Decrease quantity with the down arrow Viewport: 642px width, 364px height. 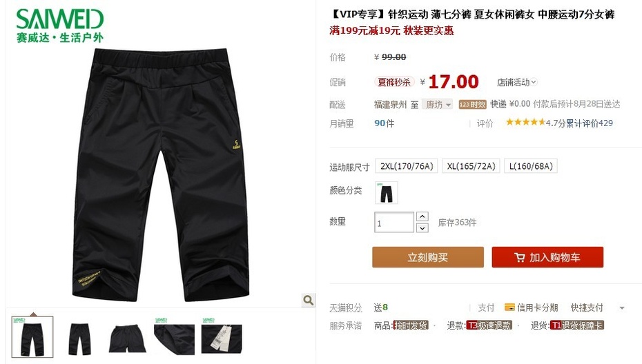pyautogui.click(x=422, y=228)
